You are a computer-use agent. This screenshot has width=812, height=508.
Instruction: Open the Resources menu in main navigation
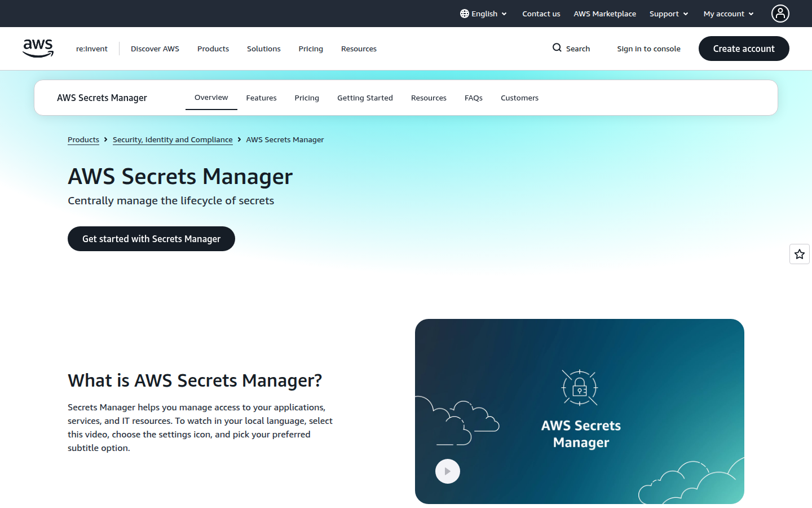359,49
